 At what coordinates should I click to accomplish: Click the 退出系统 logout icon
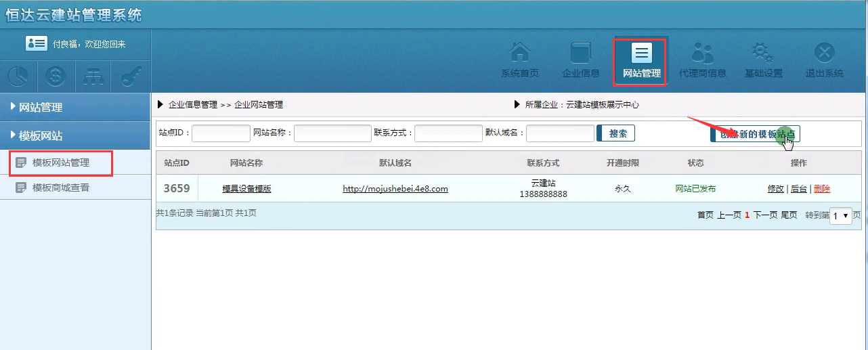coord(824,53)
